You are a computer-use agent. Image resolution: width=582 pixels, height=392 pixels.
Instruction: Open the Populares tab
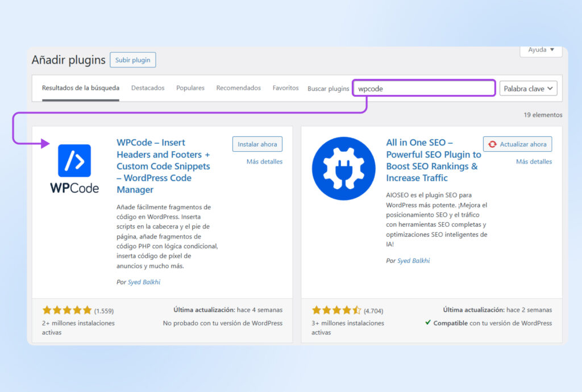coord(190,88)
